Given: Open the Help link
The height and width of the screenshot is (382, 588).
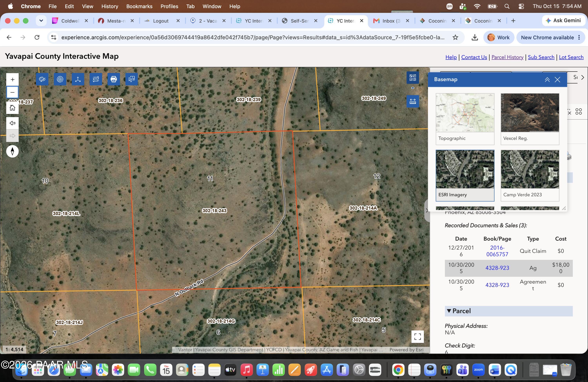Looking at the screenshot, I should tap(451, 57).
